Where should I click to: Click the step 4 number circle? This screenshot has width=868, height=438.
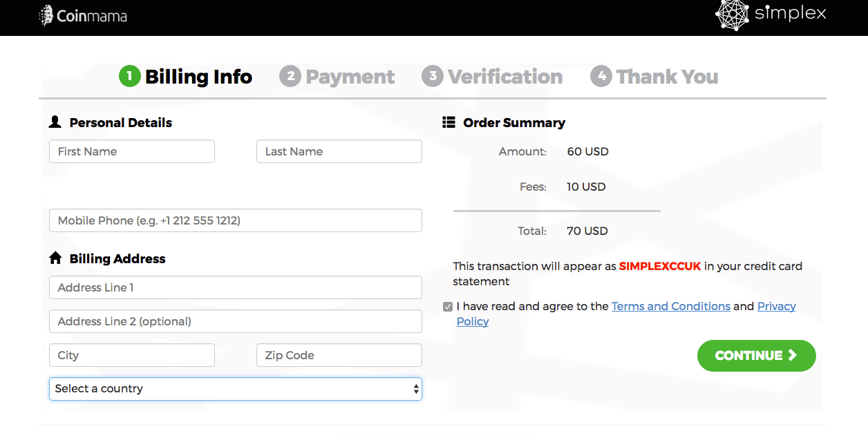pos(601,76)
